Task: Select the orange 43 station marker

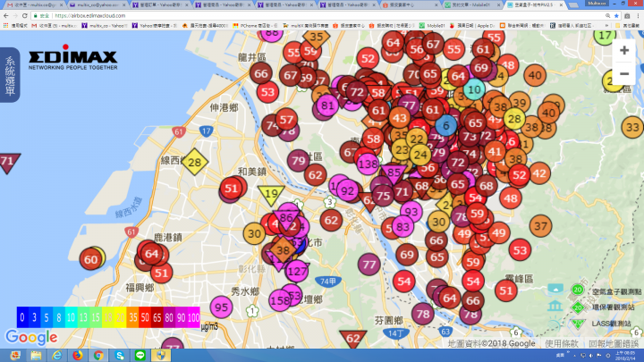Action: [399, 118]
